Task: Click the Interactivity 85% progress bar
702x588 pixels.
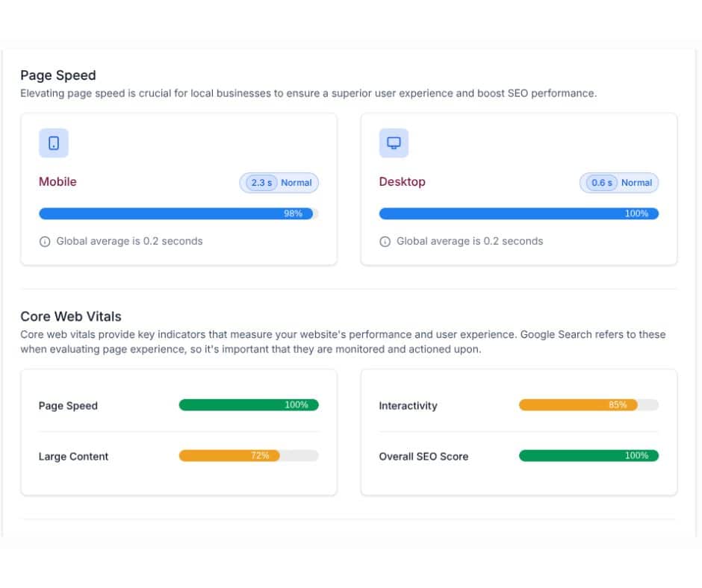Action: [588, 405]
